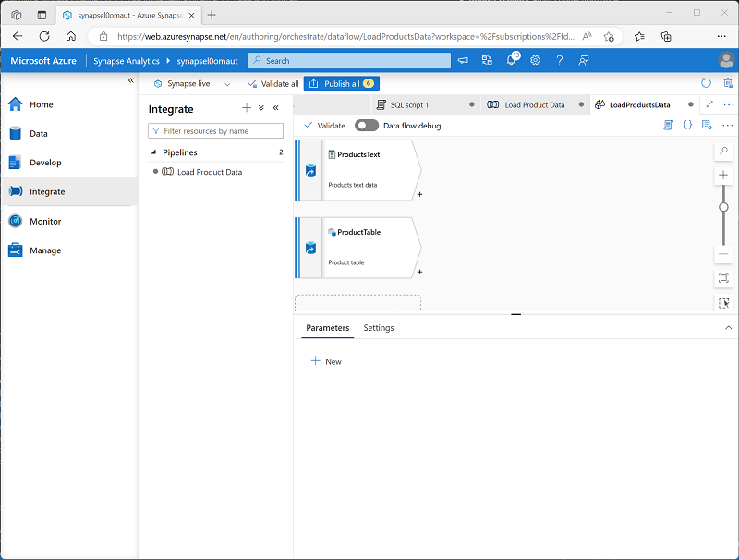Image resolution: width=739 pixels, height=560 pixels.
Task: Click the empty Add Source placeholder
Action: 357,303
